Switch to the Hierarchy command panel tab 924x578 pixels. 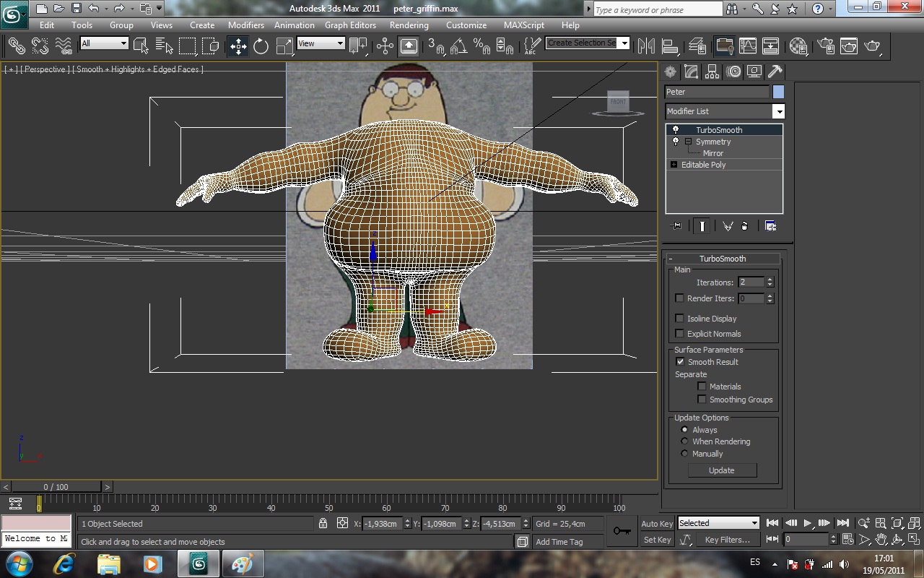(712, 72)
